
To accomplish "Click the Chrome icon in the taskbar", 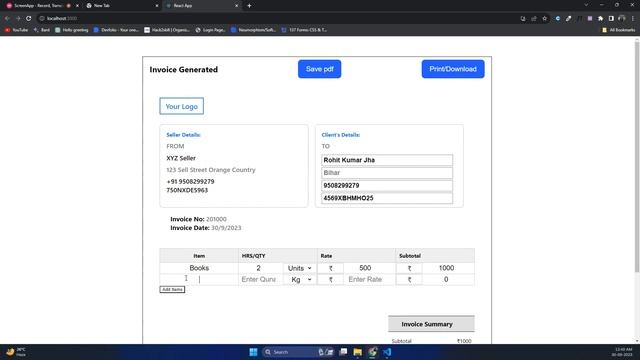I will 372,352.
